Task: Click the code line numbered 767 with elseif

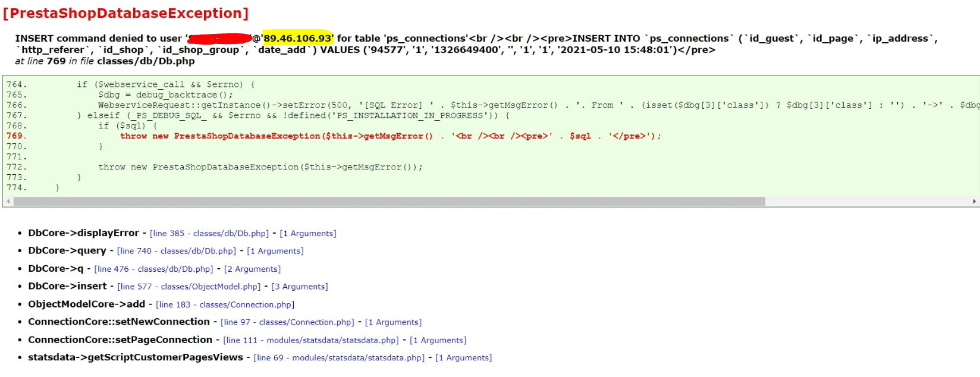Action: (293, 115)
